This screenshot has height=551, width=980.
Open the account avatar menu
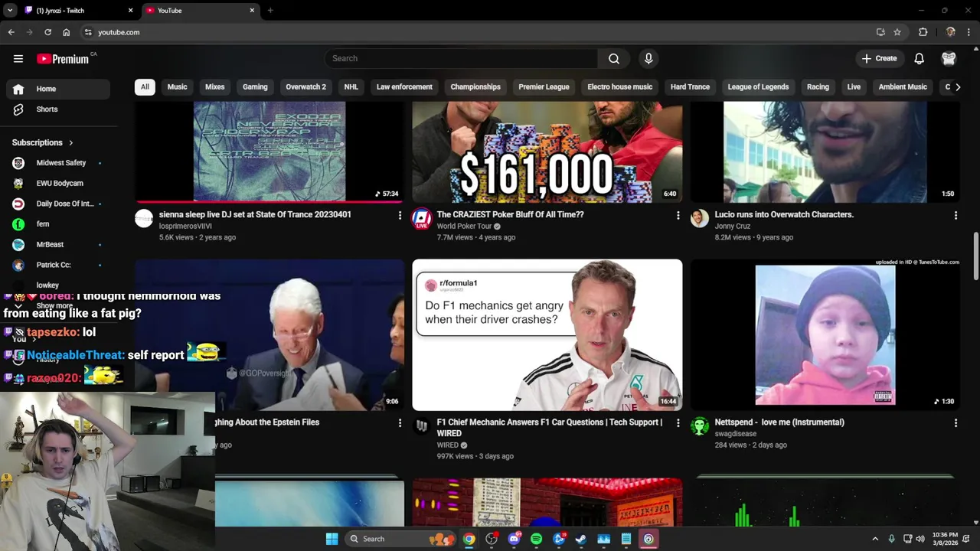point(949,58)
